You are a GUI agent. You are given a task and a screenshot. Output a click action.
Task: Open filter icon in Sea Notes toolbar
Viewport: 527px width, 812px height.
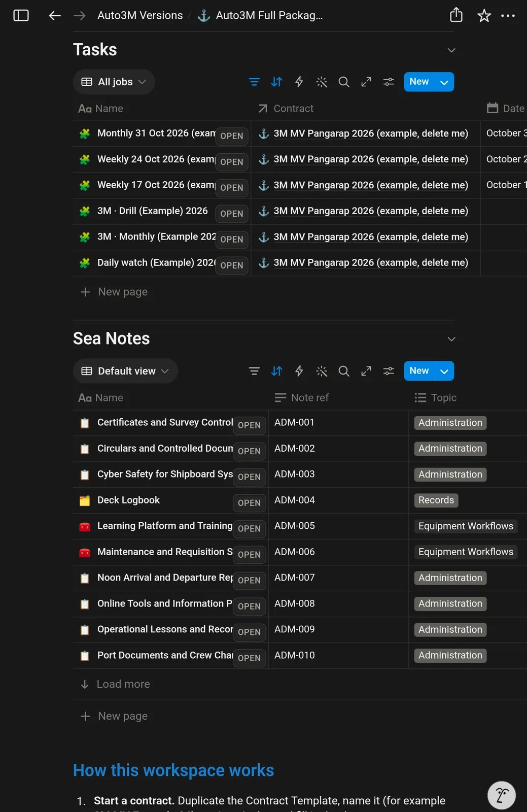pyautogui.click(x=254, y=371)
